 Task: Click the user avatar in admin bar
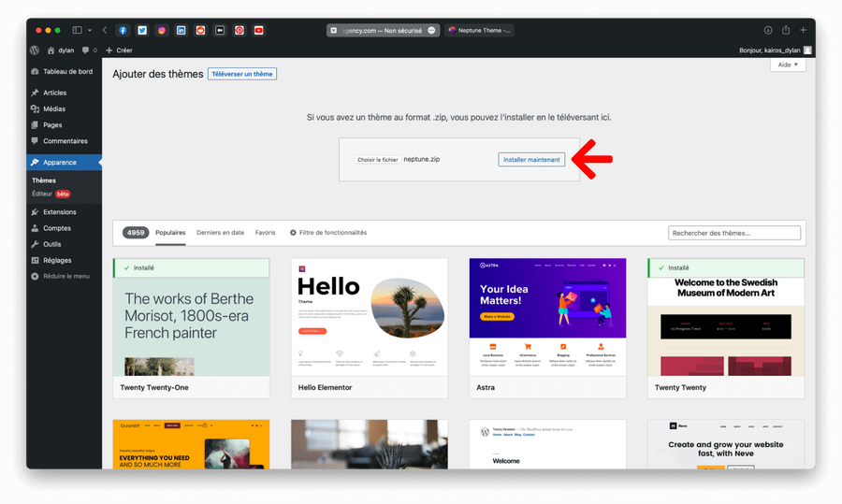807,50
